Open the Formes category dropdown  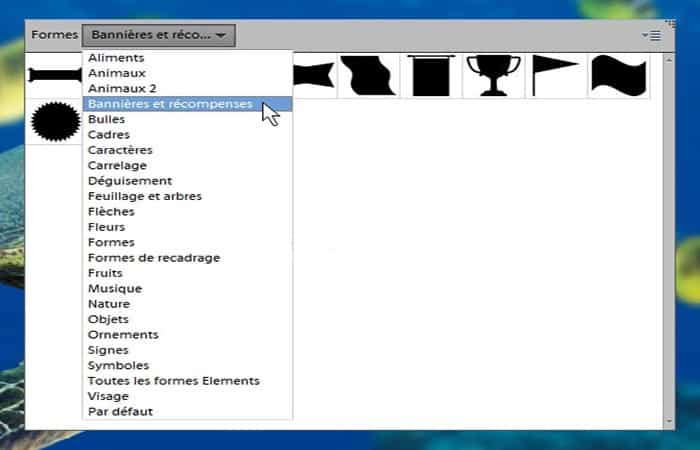158,35
